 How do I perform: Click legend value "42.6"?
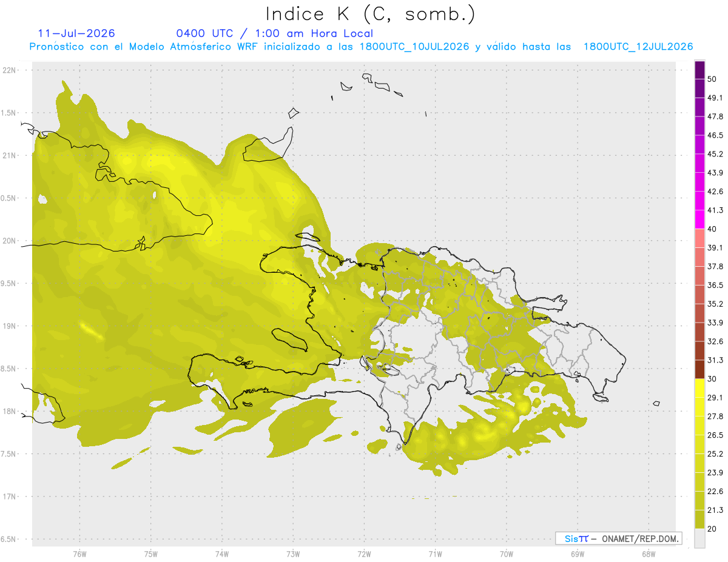coord(715,192)
